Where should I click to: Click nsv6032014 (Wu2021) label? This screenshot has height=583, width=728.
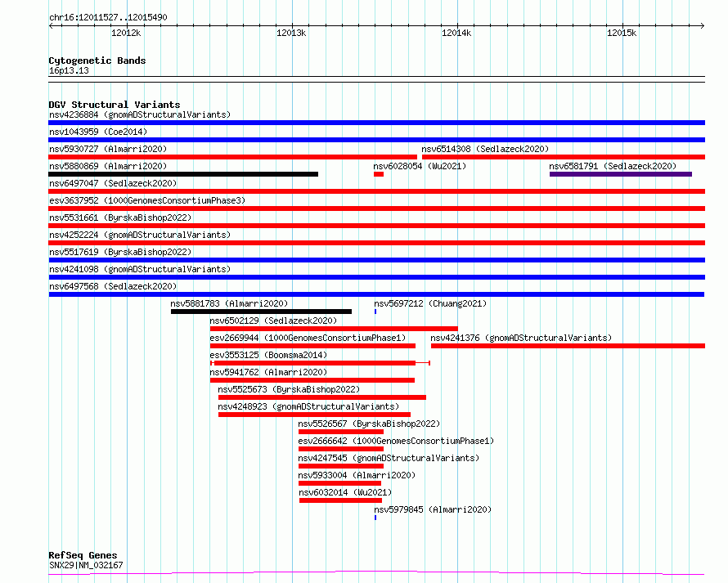coord(345,492)
